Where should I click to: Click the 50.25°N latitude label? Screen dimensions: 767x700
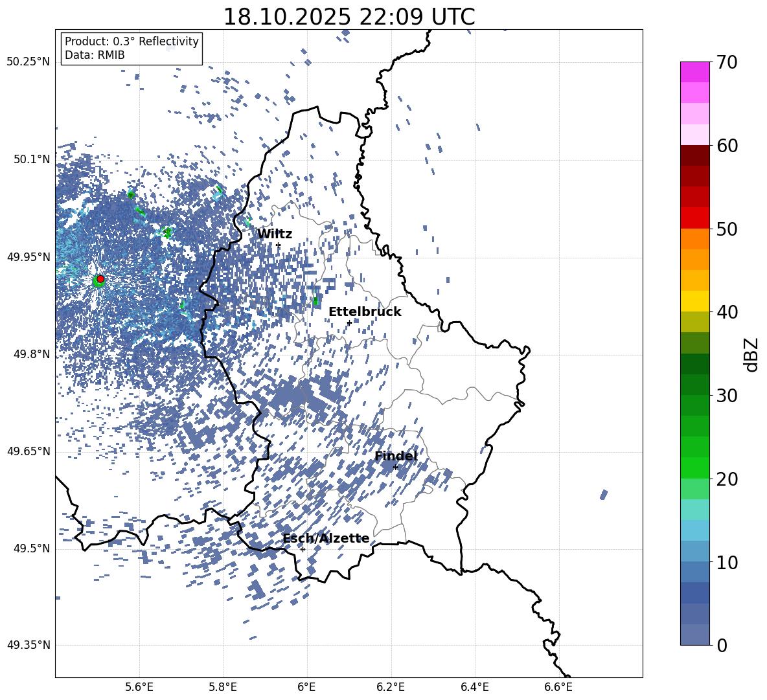pyautogui.click(x=29, y=62)
